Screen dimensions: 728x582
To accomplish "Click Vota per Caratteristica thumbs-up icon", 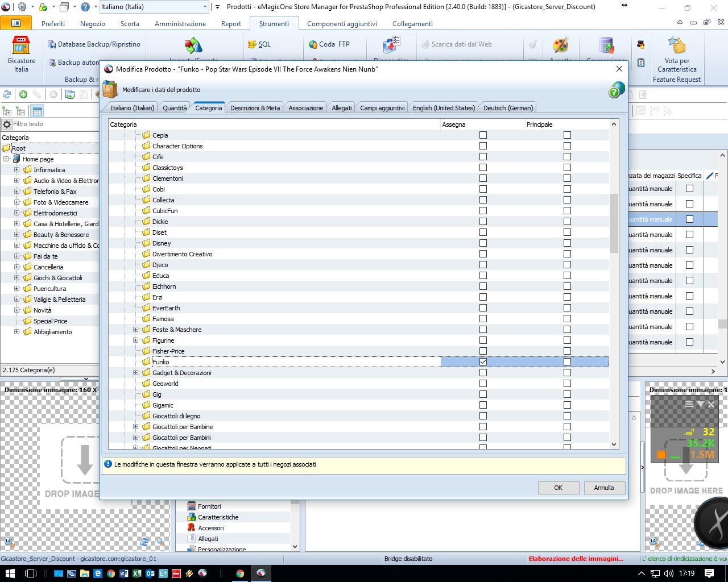I will point(677,45).
